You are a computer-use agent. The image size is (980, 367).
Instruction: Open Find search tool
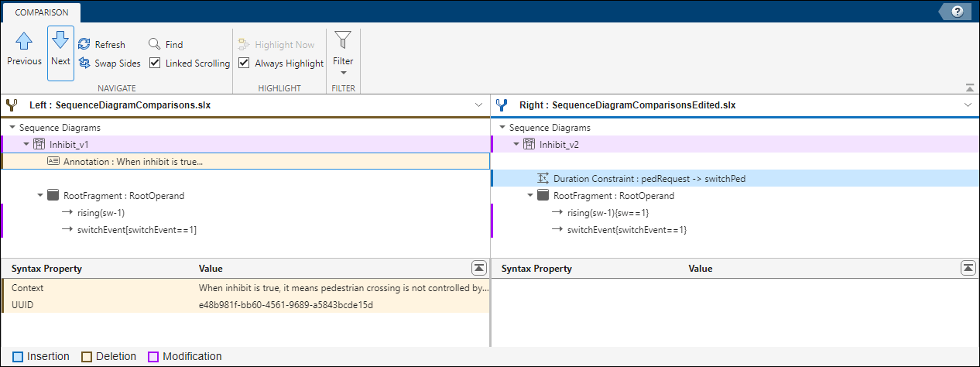(x=166, y=45)
